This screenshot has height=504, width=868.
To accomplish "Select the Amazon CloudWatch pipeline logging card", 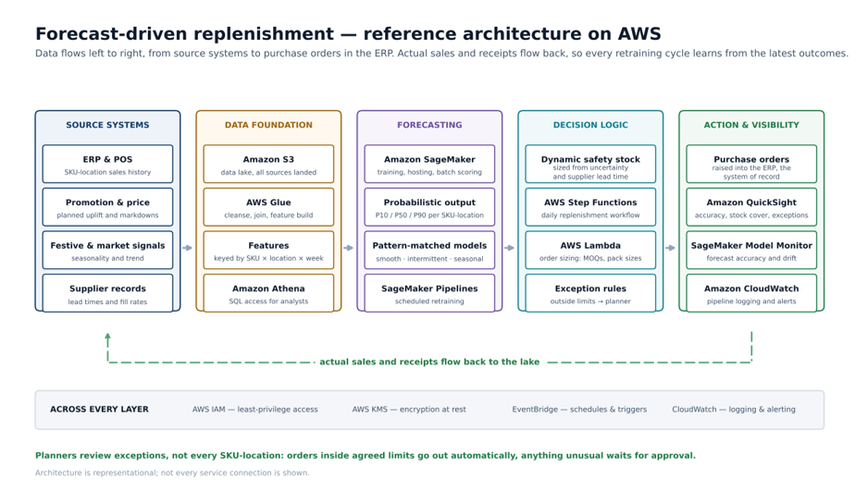I will (x=751, y=293).
